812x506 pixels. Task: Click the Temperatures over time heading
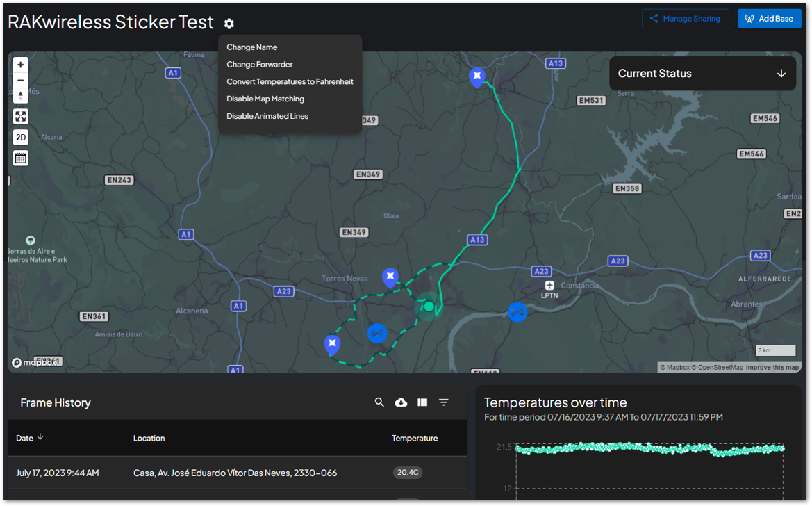(x=555, y=402)
